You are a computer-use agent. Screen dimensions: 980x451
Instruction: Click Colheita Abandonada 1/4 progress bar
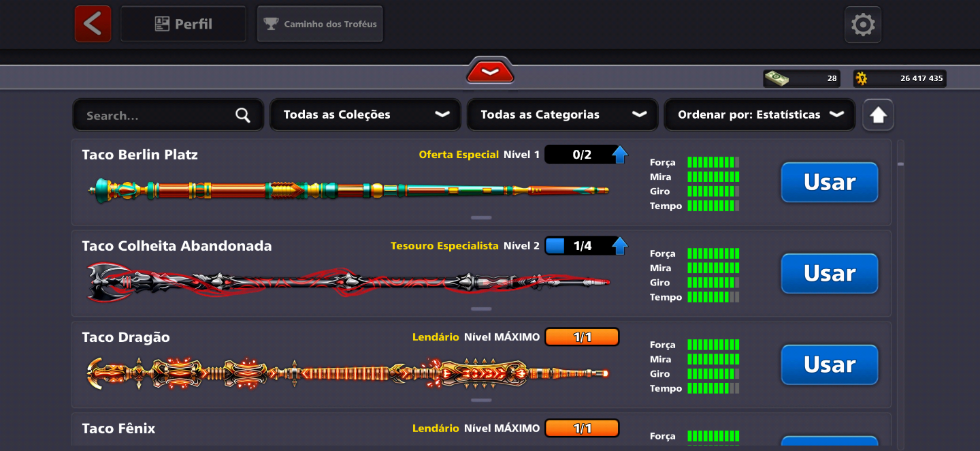pyautogui.click(x=581, y=246)
